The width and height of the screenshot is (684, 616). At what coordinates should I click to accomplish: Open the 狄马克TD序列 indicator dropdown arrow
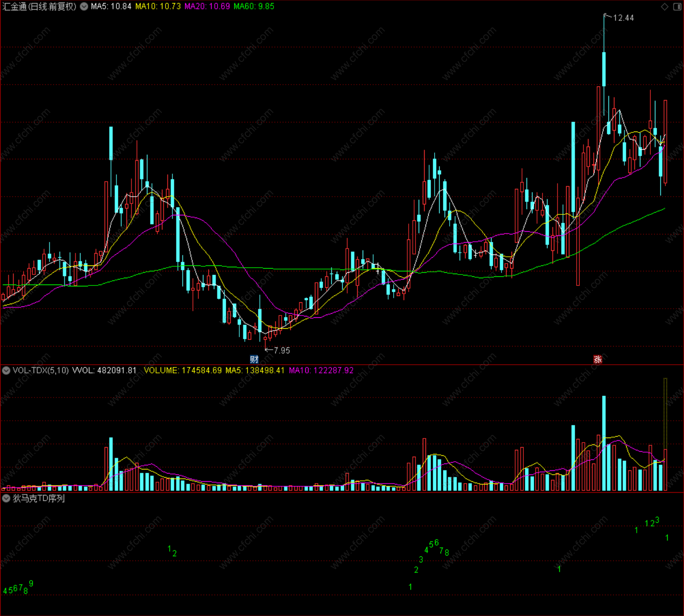tap(6, 498)
